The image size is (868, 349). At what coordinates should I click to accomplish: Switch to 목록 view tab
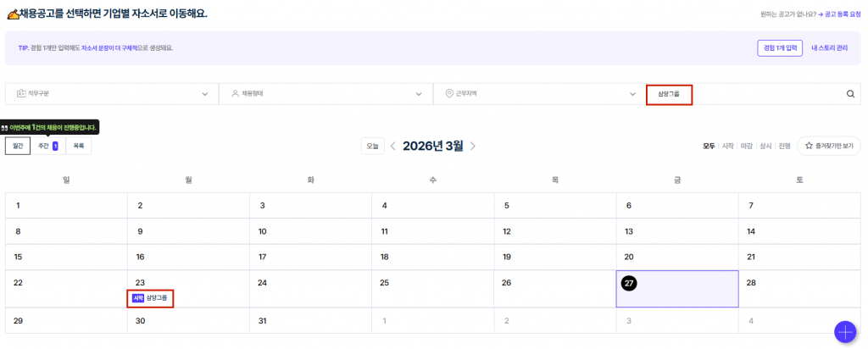pos(78,146)
